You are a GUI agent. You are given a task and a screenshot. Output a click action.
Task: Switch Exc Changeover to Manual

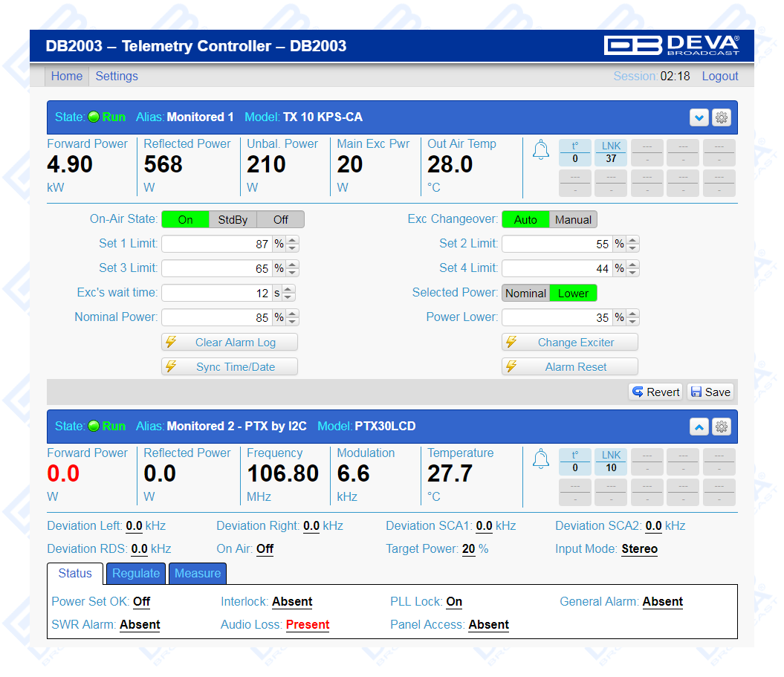coord(573,220)
